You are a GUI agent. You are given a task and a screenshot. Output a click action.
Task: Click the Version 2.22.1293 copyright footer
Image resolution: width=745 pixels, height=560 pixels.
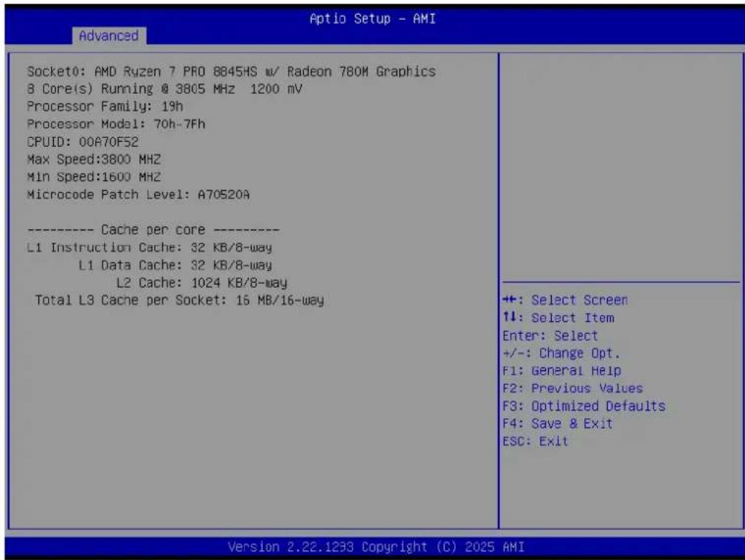click(376, 547)
